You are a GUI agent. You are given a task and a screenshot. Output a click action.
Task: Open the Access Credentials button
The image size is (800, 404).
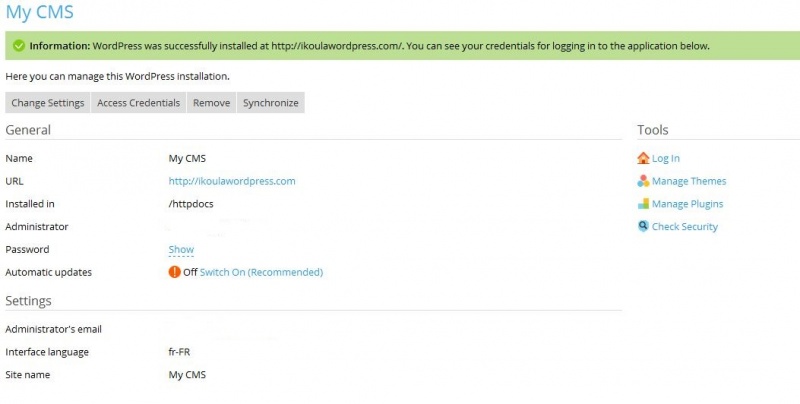click(138, 103)
